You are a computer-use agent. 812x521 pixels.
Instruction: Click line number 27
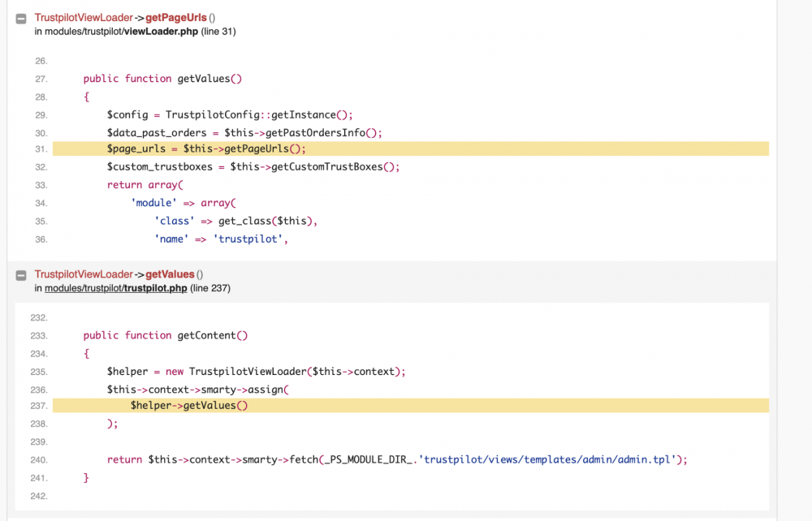point(41,79)
